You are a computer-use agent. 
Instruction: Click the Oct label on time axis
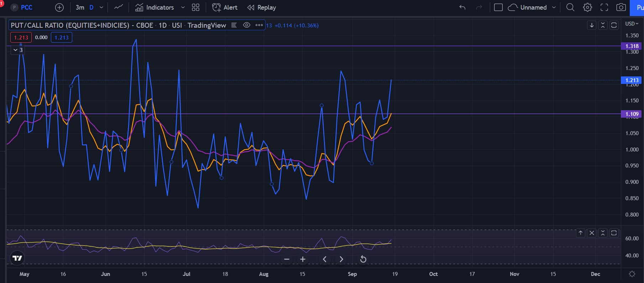click(x=434, y=274)
